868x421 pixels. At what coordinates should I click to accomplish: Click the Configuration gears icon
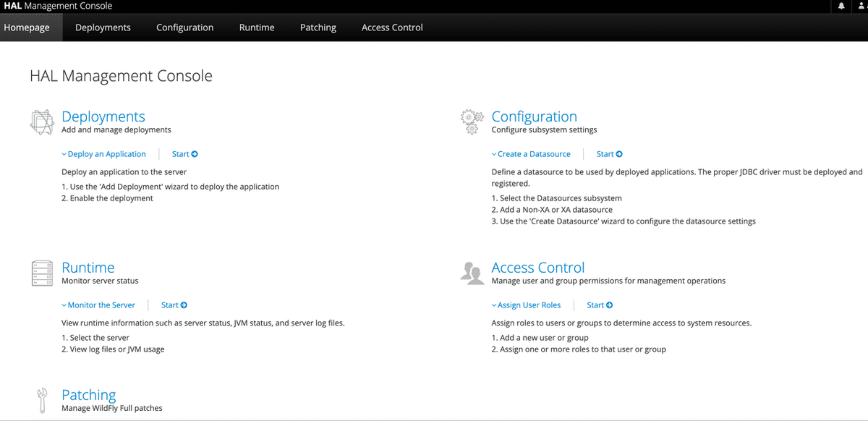click(472, 122)
